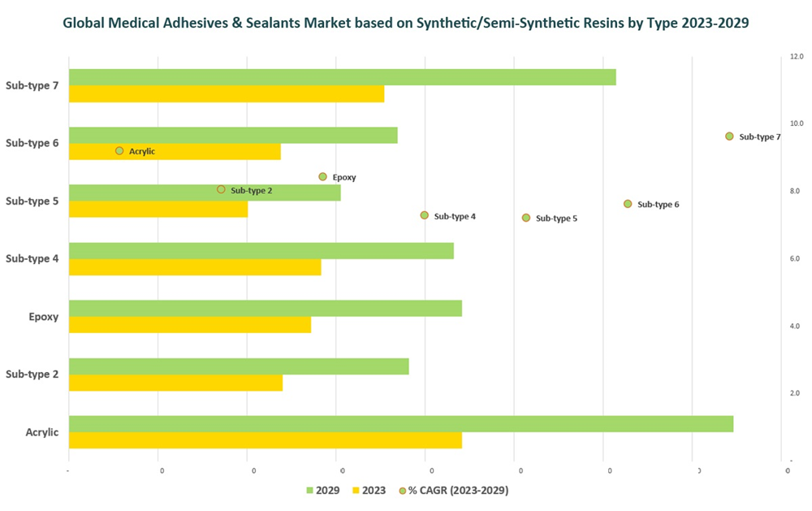Click the green 2029 bar for Sub-type 7
812x511 pixels.
tap(342, 77)
